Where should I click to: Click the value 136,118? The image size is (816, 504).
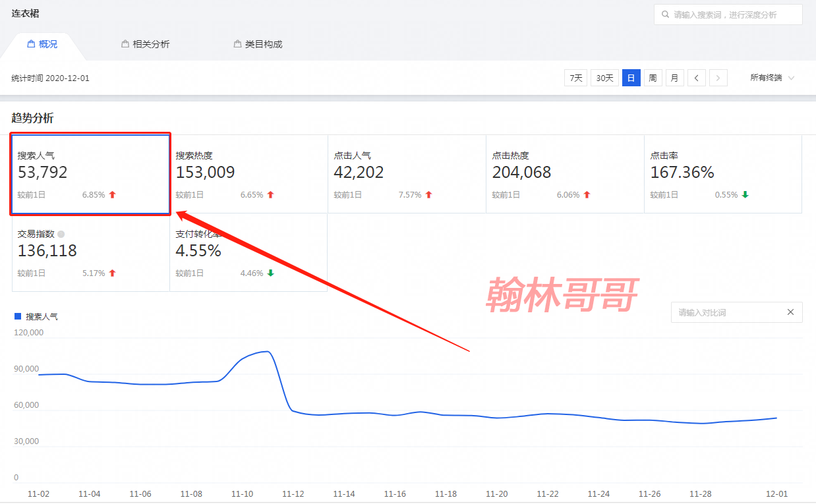pos(47,251)
